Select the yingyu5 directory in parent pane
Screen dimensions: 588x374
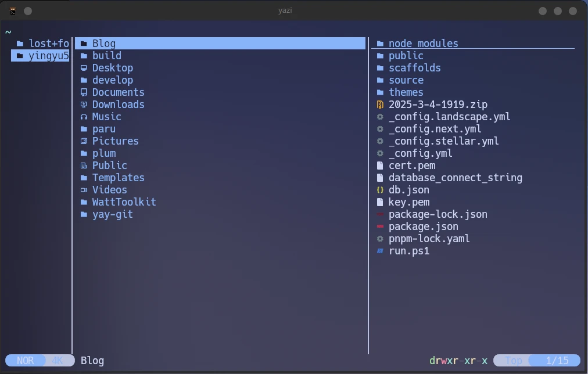tap(48, 56)
